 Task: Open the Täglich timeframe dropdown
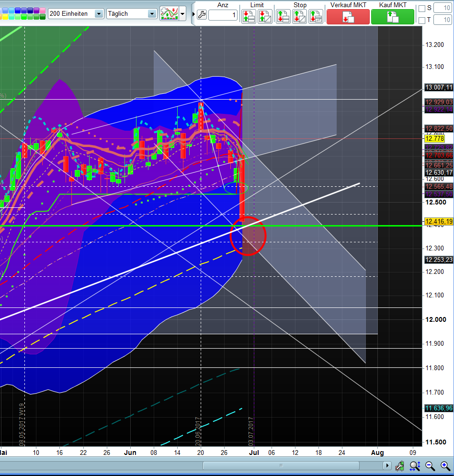(x=152, y=14)
